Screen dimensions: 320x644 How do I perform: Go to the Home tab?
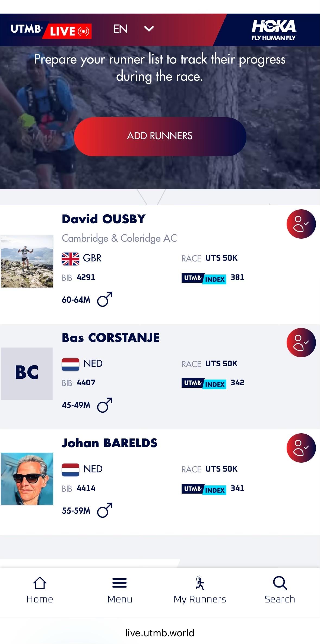(40, 590)
